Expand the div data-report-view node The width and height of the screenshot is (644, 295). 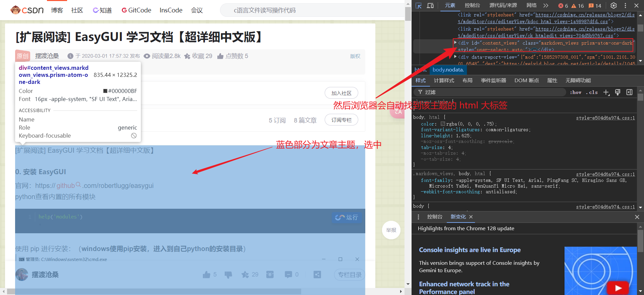click(455, 57)
